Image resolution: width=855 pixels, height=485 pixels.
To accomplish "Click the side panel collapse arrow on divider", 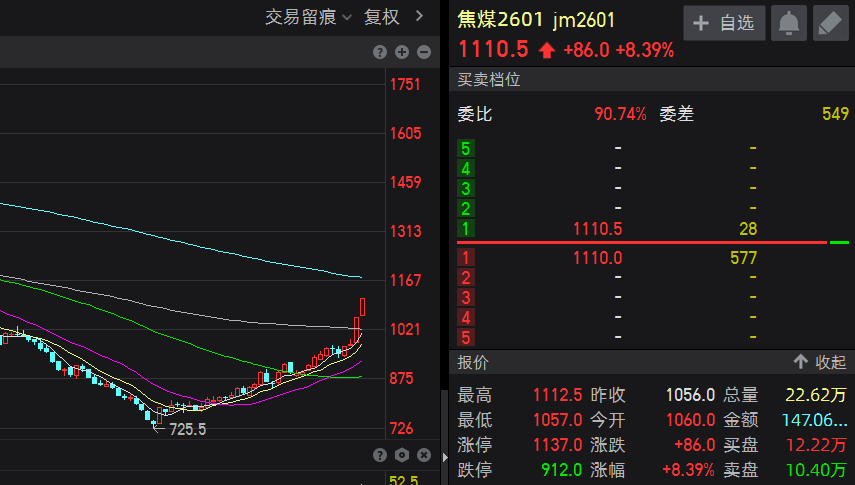I will [x=444, y=457].
